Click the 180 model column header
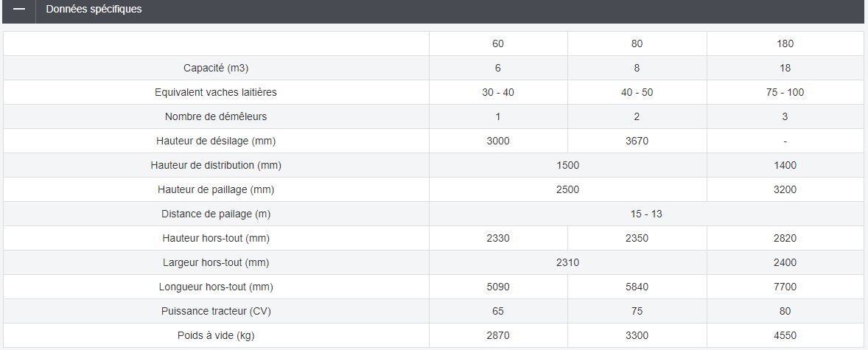The height and width of the screenshot is (350, 868). 785,43
